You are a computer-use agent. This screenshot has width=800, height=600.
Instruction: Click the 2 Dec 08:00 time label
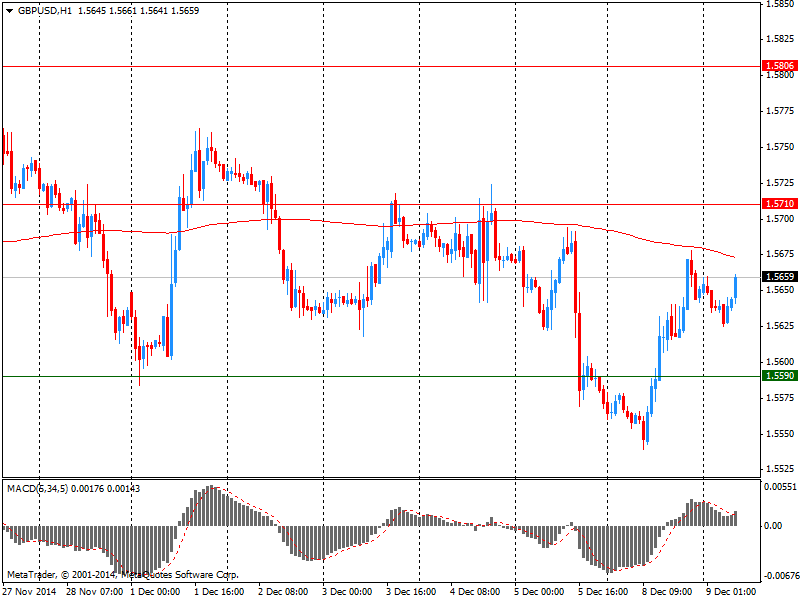coord(283,591)
